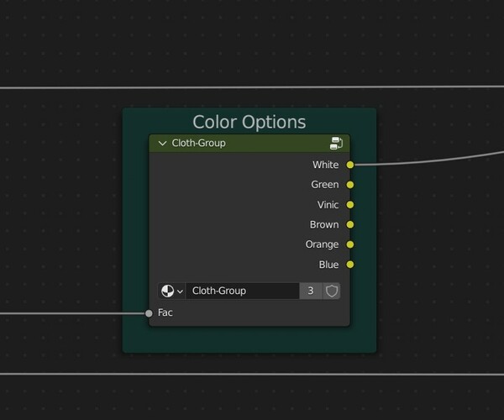Click the Blue output socket
The height and width of the screenshot is (420, 504).
(350, 265)
